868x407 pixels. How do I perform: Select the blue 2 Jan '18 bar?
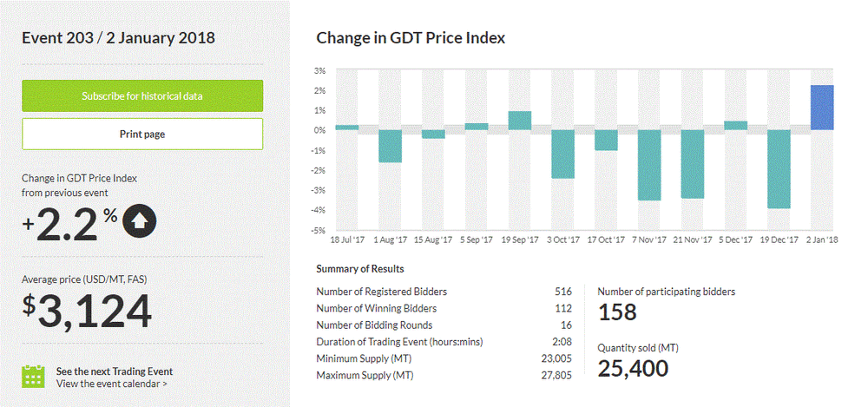coord(822,108)
